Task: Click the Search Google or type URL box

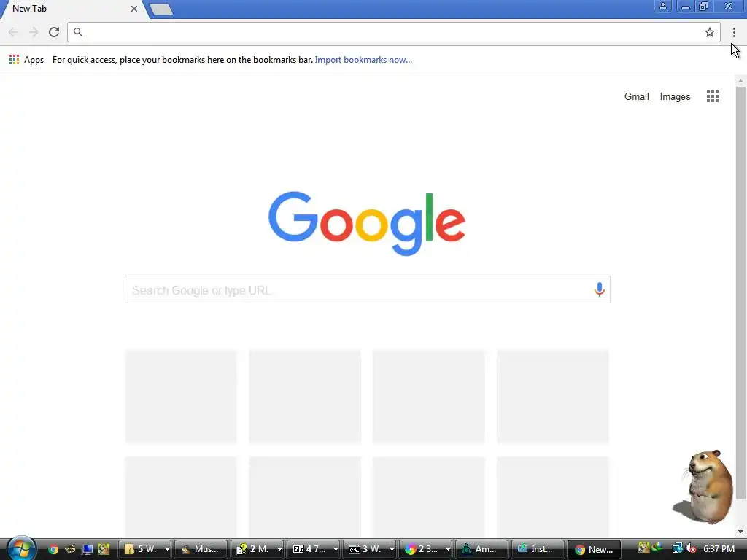Action: click(367, 289)
